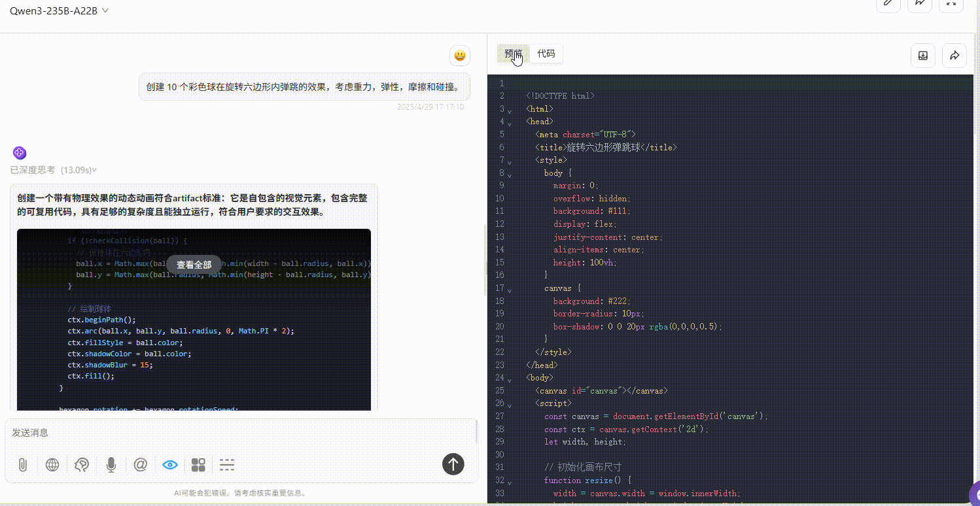Fold the head tag at line 4
The image size is (980, 506).
point(510,123)
